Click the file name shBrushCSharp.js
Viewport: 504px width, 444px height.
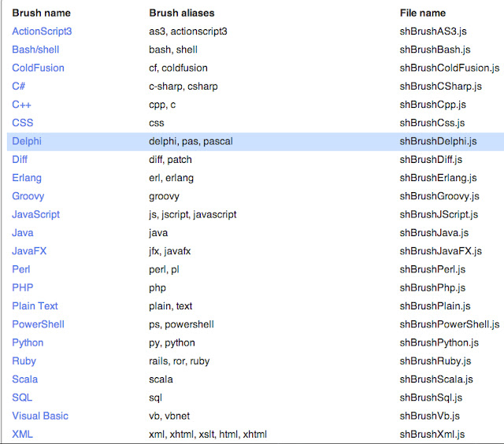(x=441, y=87)
